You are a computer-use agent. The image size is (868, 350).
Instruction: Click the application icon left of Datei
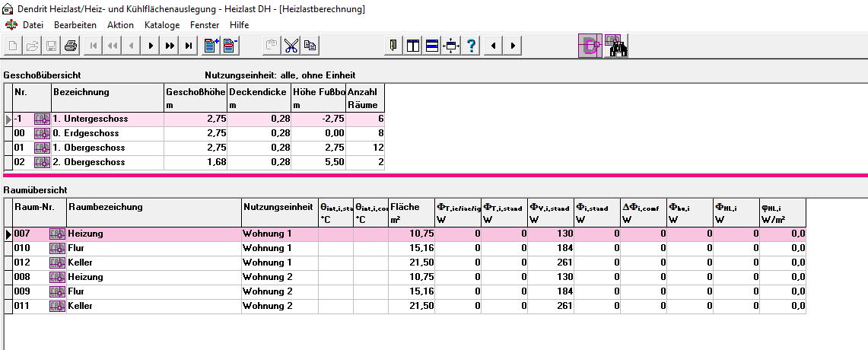click(x=11, y=25)
